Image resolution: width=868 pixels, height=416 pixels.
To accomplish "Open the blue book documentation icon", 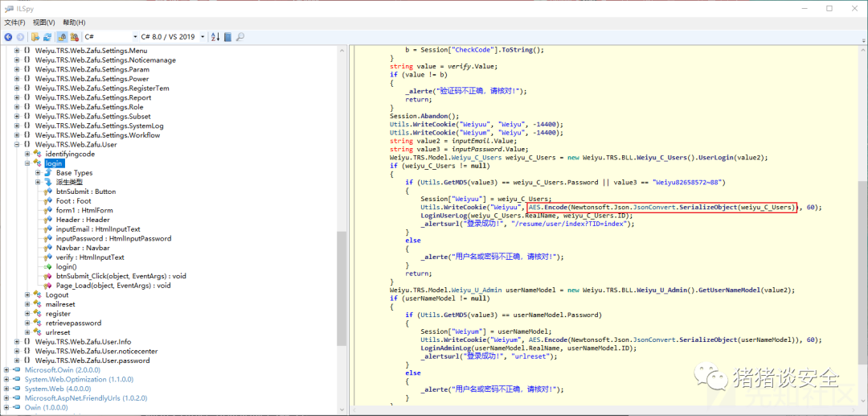I will tap(227, 37).
